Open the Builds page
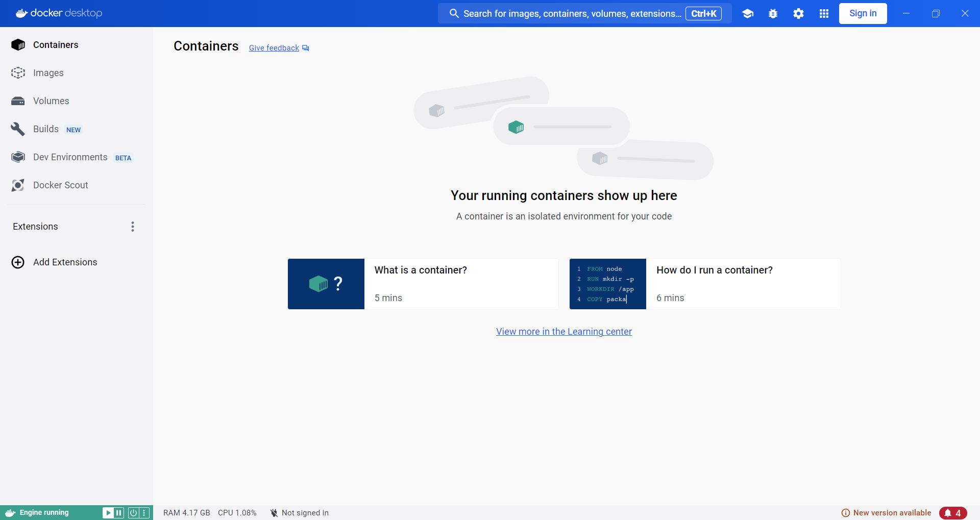The width and height of the screenshot is (980, 520). tap(46, 129)
